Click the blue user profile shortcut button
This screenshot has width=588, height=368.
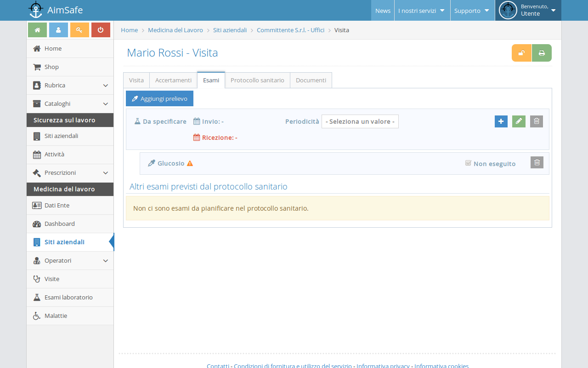click(58, 30)
